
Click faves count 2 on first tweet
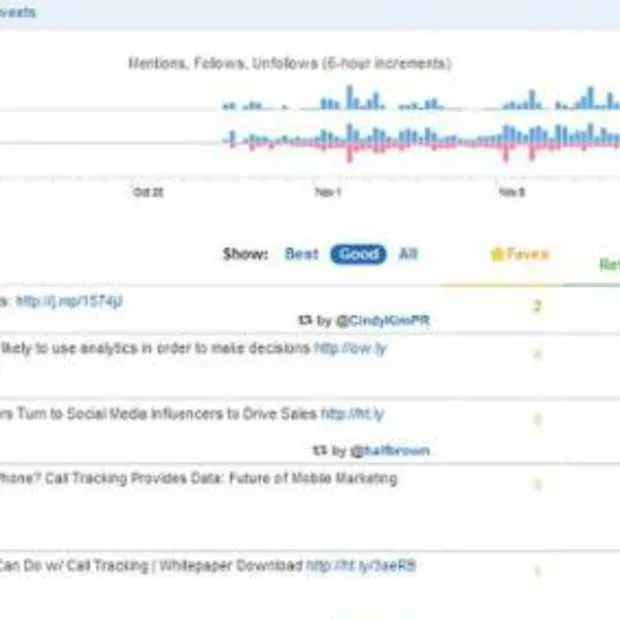(x=537, y=306)
